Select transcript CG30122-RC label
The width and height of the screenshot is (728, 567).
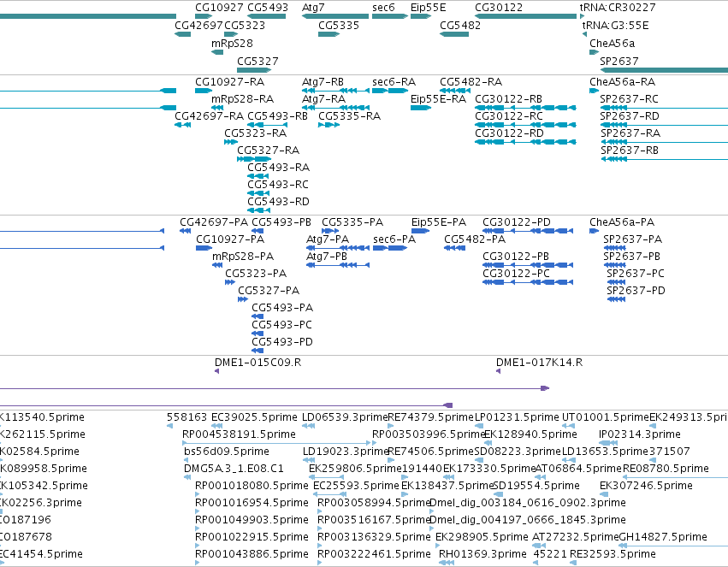(508, 116)
